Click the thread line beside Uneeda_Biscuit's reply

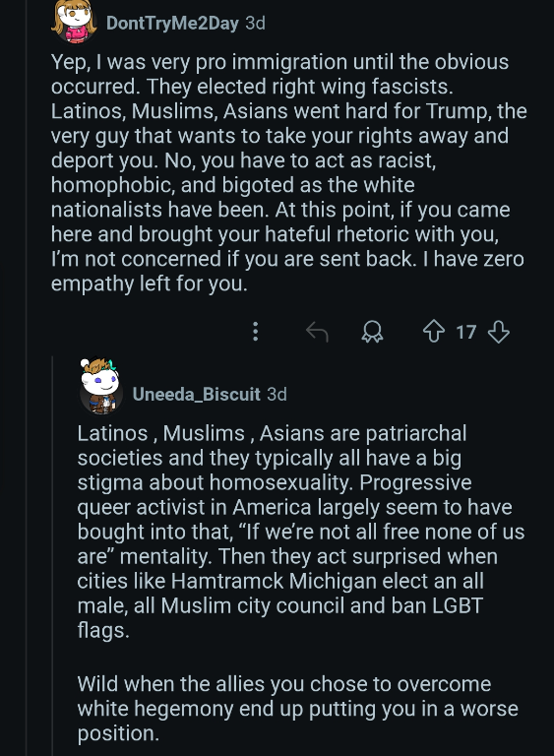point(52,554)
